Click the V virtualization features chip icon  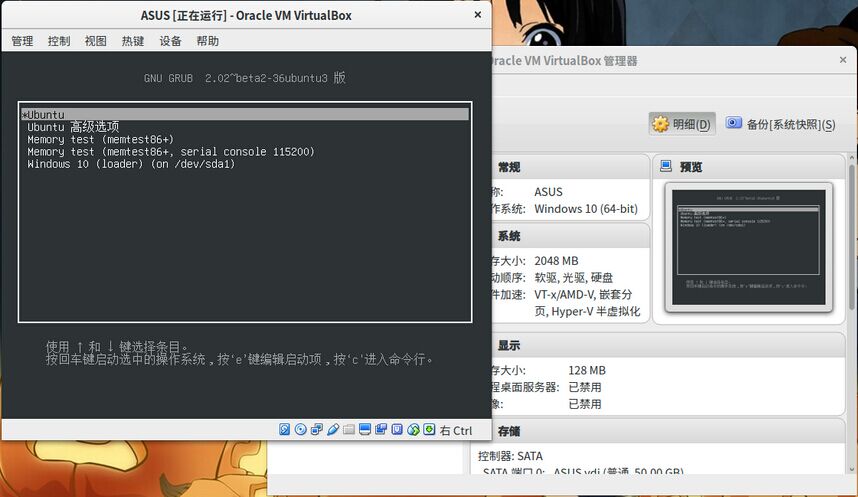tap(397, 430)
